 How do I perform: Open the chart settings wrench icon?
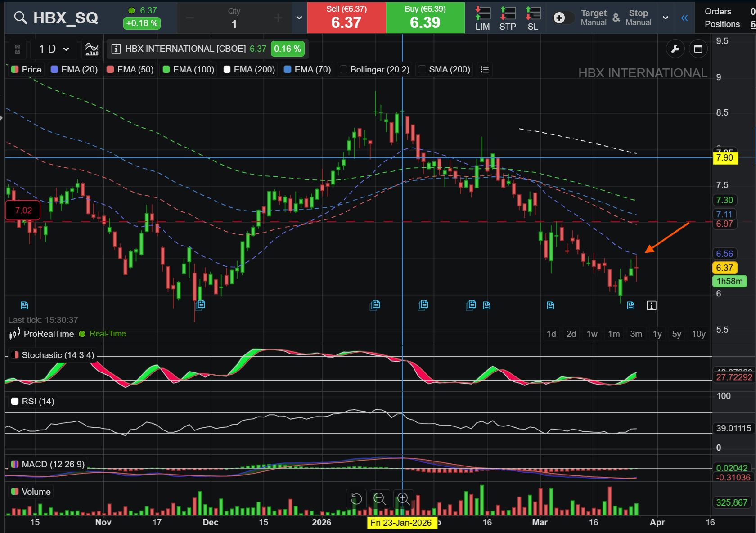point(675,49)
